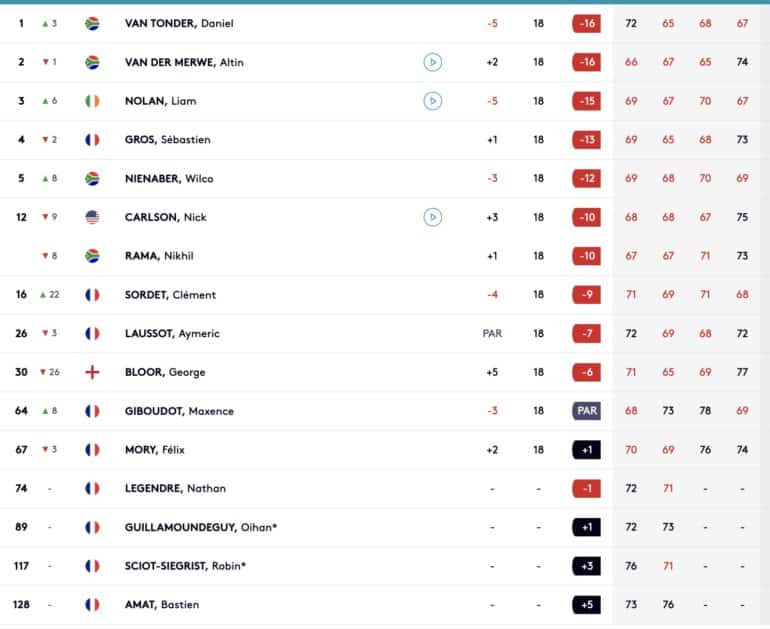Viewport: 770px width, 629px height.
Task: Click Félix Mory's +1 score badge
Action: tap(586, 450)
